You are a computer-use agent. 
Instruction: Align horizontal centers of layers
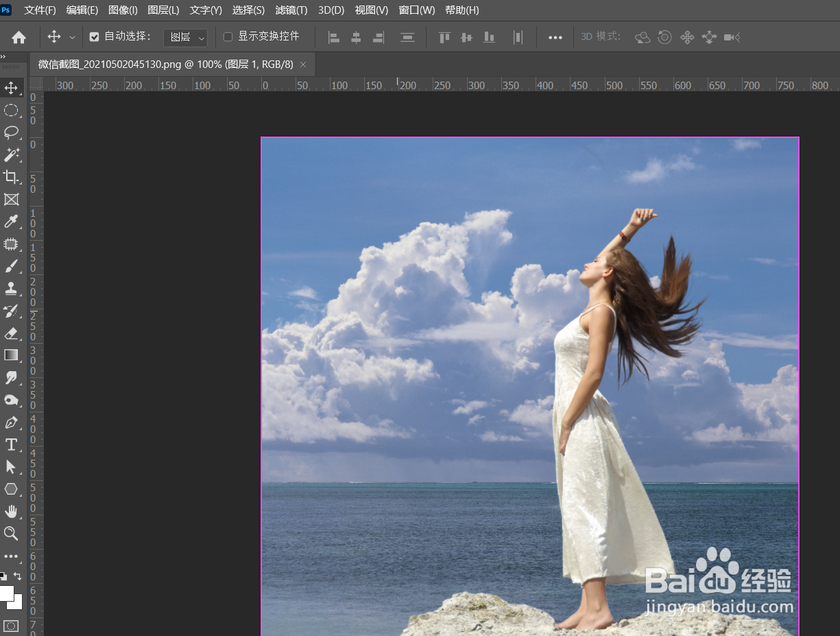coord(356,37)
